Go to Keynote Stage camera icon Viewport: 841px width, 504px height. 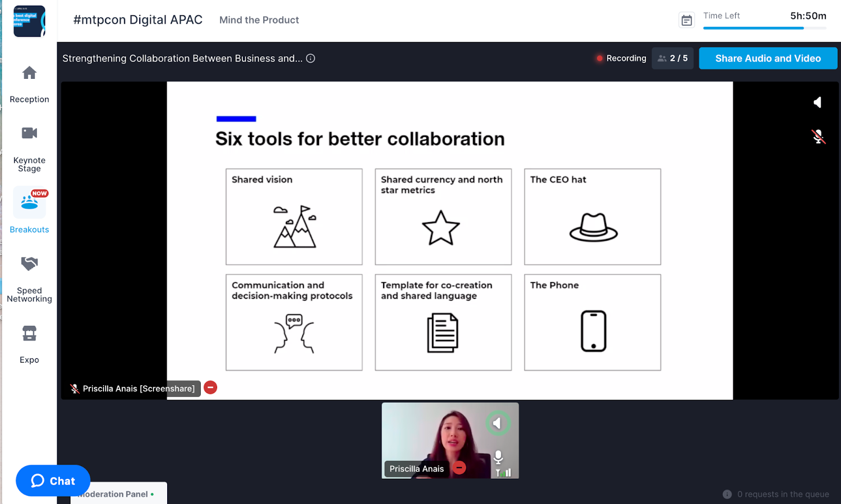pos(29,133)
